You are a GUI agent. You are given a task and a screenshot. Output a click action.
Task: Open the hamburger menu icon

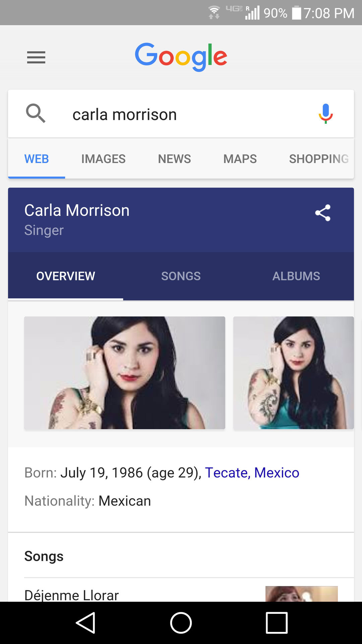[x=36, y=57]
